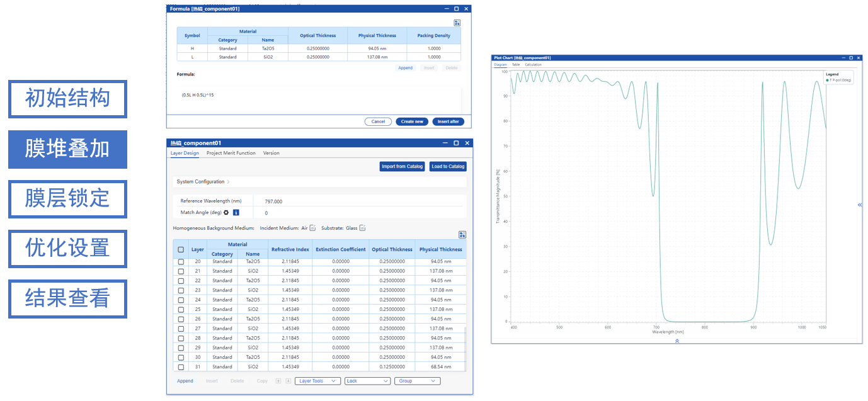
Task: Open column settings icon above layer table
Action: (462, 235)
